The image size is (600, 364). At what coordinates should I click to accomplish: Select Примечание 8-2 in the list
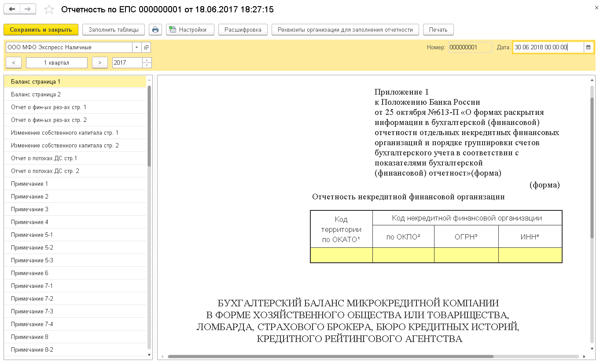(x=75, y=349)
